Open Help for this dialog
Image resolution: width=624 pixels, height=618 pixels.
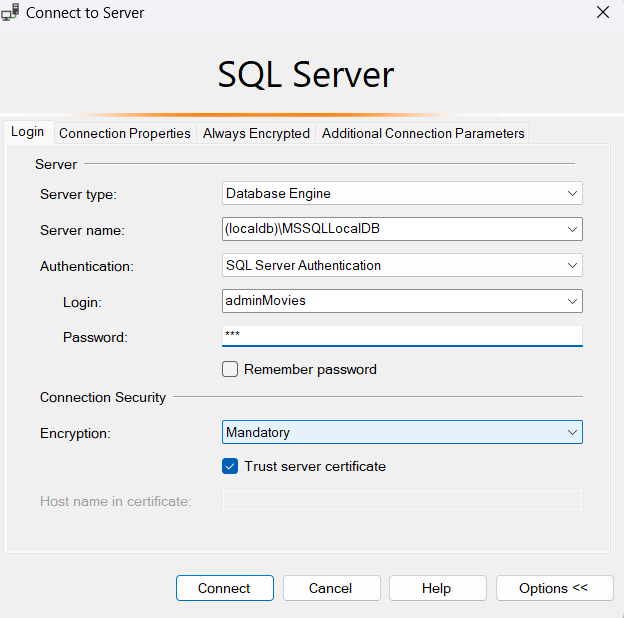tap(438, 588)
